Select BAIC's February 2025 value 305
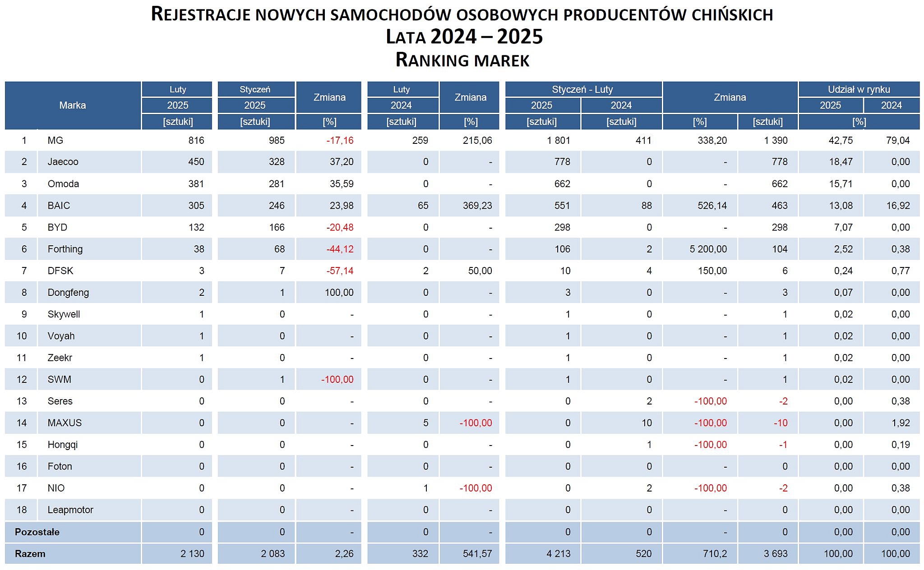The height and width of the screenshot is (570, 924). (x=196, y=206)
